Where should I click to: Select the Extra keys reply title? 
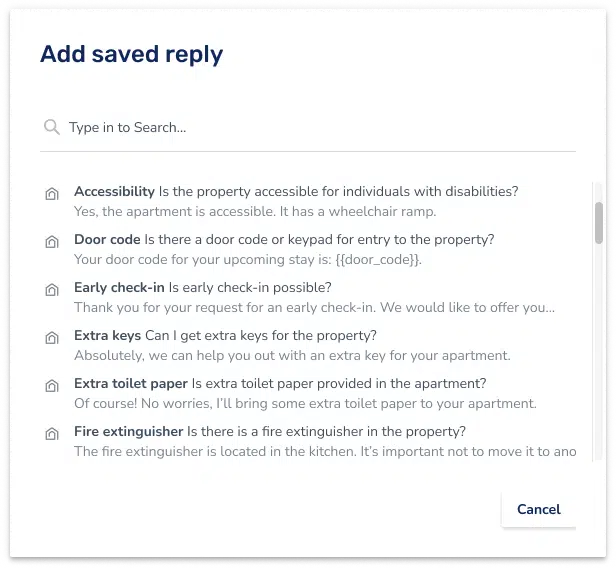(107, 335)
